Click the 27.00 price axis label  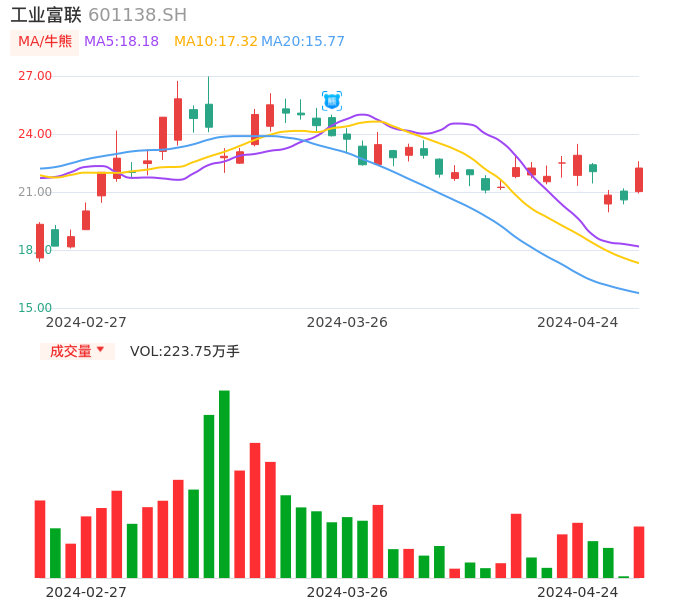coord(35,76)
